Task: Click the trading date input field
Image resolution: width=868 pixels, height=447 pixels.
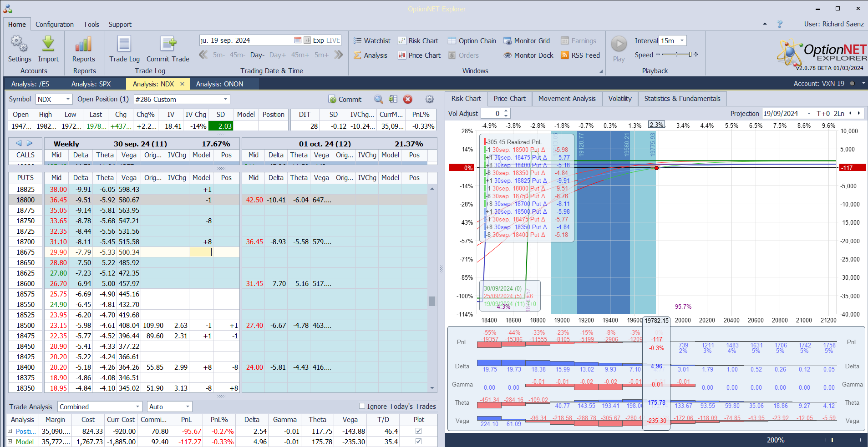Action: click(246, 40)
